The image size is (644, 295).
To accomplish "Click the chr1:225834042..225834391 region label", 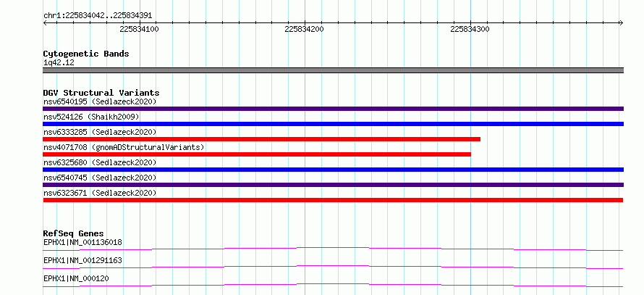I will (x=98, y=16).
